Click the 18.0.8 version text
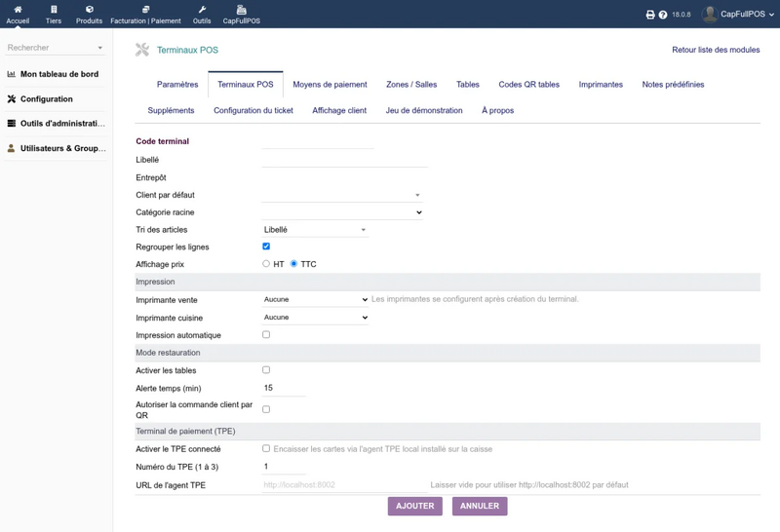Screen dimensions: 780x532 point(681,15)
